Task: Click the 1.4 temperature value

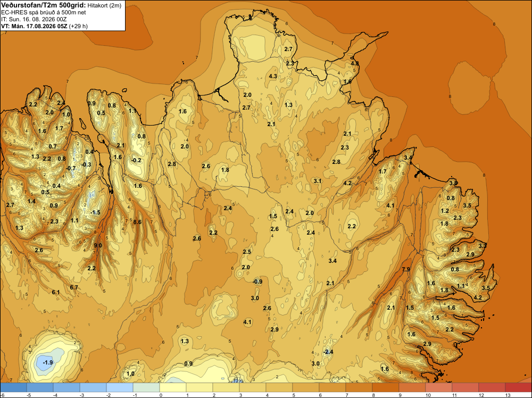Action: coord(31,201)
